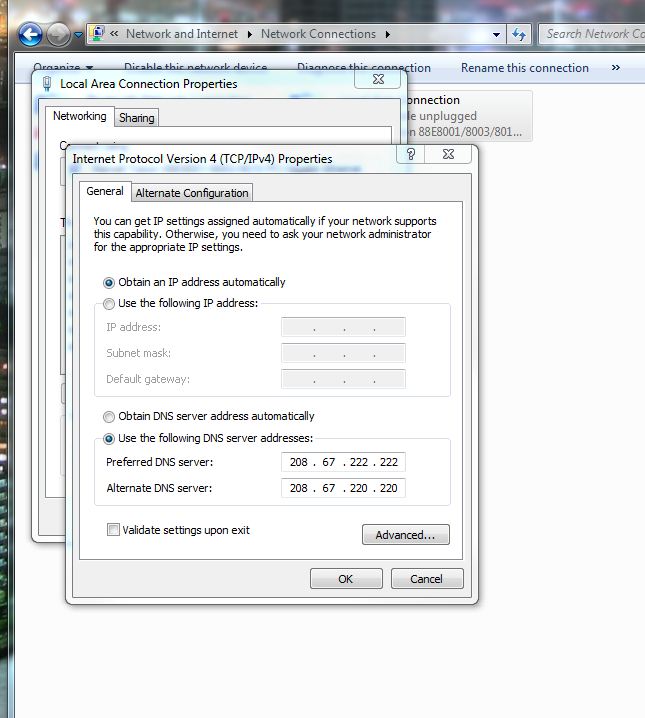This screenshot has width=645, height=718.
Task: Select the unplugged network connection item
Action: click(x=469, y=116)
